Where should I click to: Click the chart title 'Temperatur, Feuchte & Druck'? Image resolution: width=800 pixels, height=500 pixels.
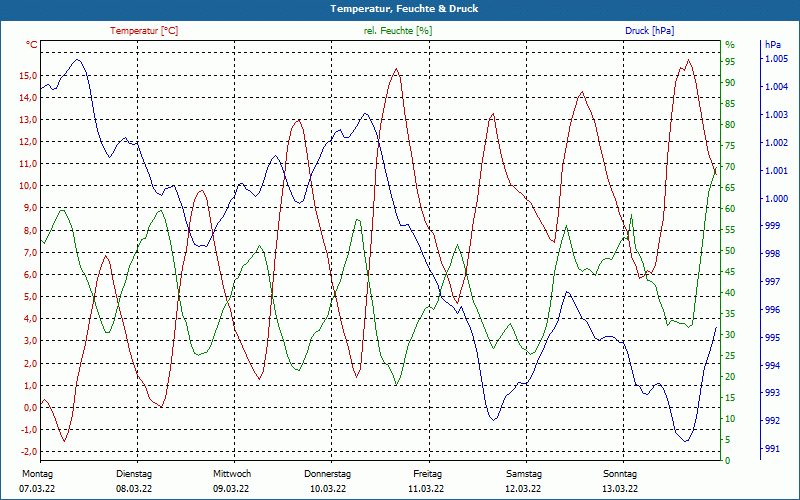(400, 9)
